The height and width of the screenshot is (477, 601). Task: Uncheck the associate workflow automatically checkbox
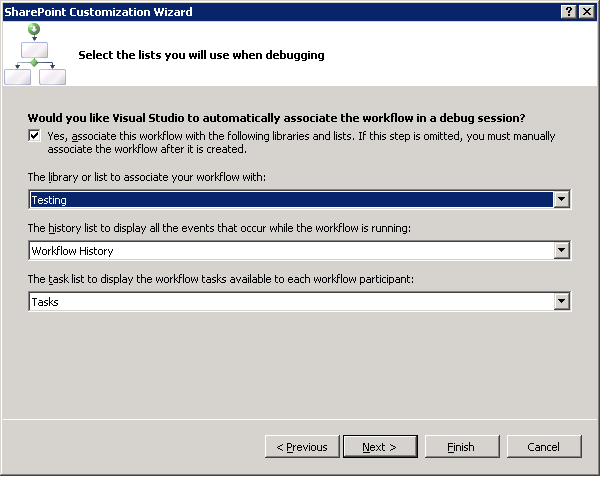click(35, 136)
